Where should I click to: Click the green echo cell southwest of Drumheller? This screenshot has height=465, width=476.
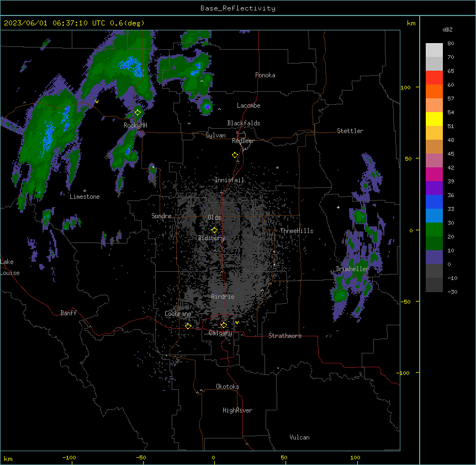(340, 295)
